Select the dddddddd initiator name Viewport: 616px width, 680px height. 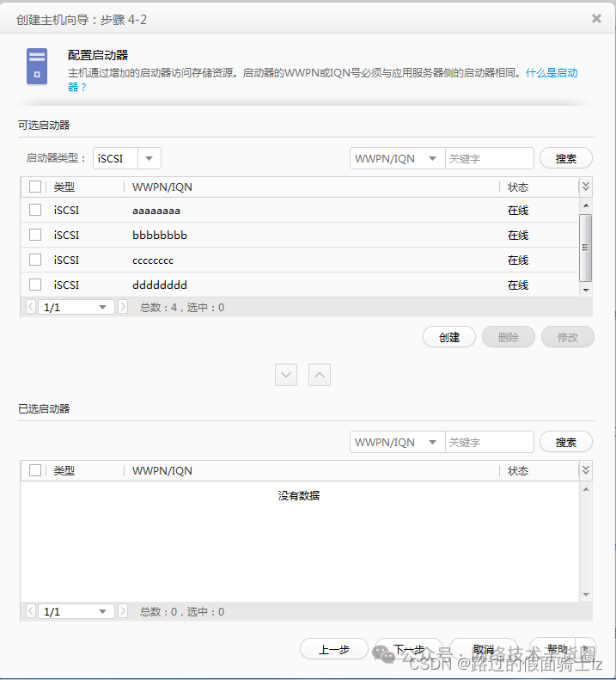click(160, 285)
